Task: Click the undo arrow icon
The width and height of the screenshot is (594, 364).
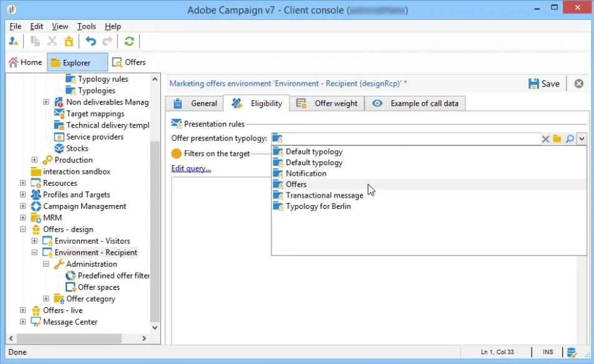Action: coord(90,41)
